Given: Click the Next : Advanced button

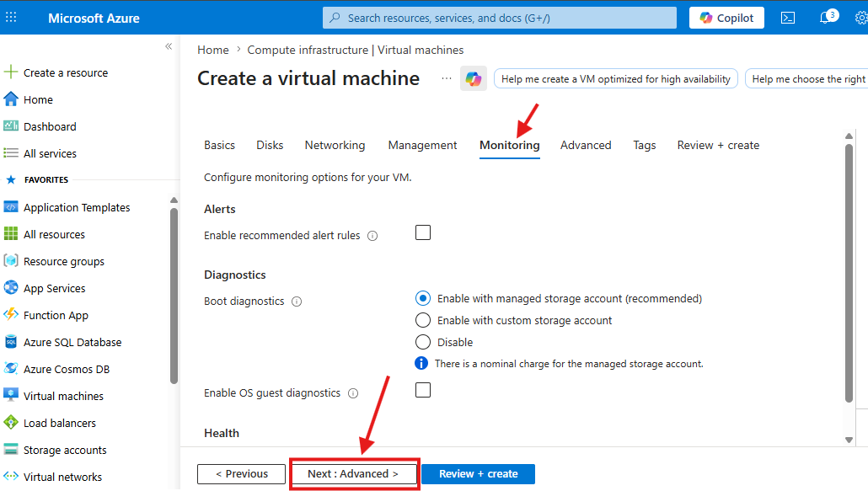Looking at the screenshot, I should (x=354, y=474).
